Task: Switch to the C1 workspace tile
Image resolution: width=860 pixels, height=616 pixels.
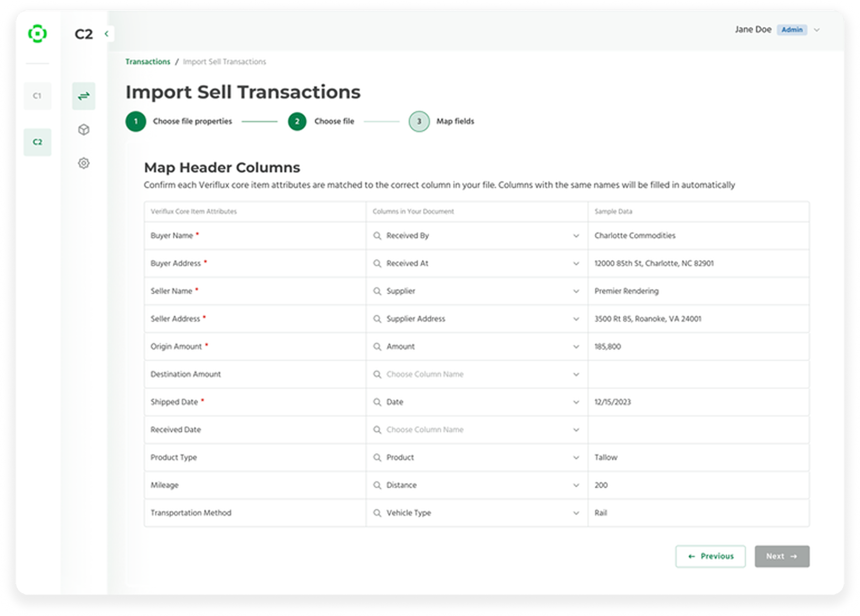Action: 37,96
